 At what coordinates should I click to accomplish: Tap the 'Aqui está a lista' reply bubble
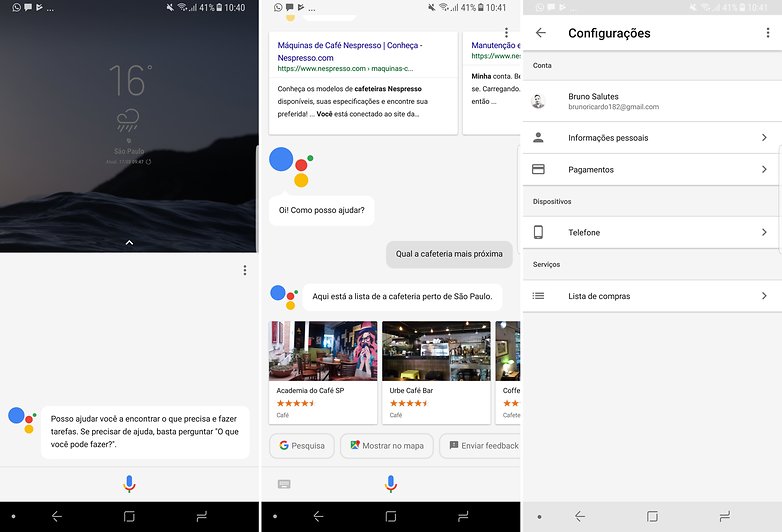pyautogui.click(x=402, y=296)
